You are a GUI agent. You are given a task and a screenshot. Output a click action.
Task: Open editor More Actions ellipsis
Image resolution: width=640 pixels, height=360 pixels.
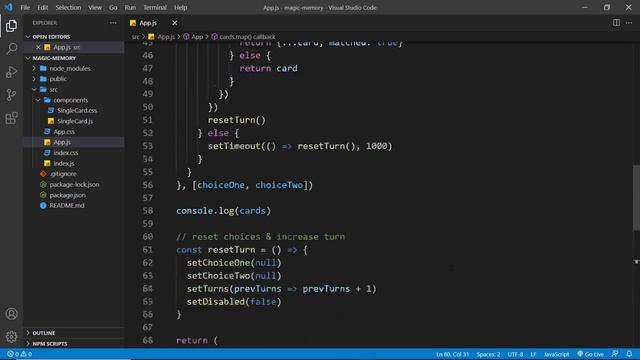point(629,23)
